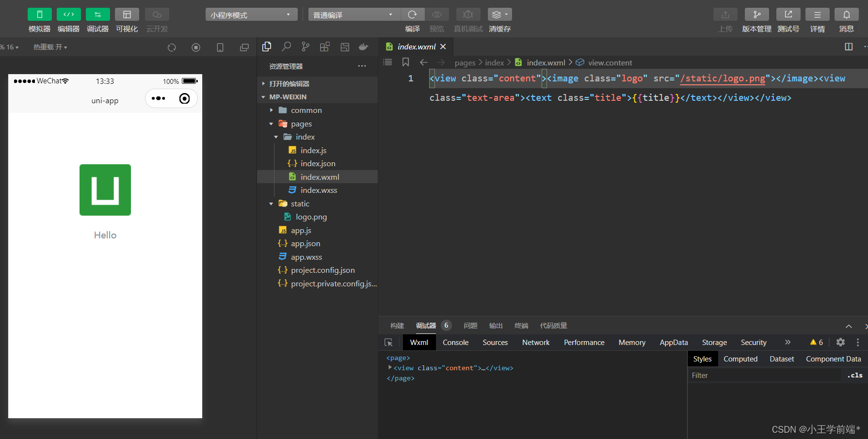
Task: Toggle the .cls class editor button
Action: 855,376
